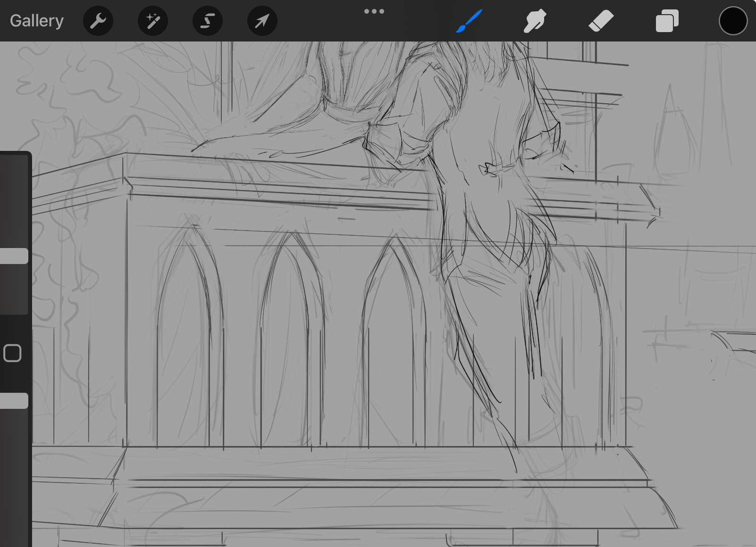Click the three-dot menu at top center
The image size is (756, 547).
(374, 11)
